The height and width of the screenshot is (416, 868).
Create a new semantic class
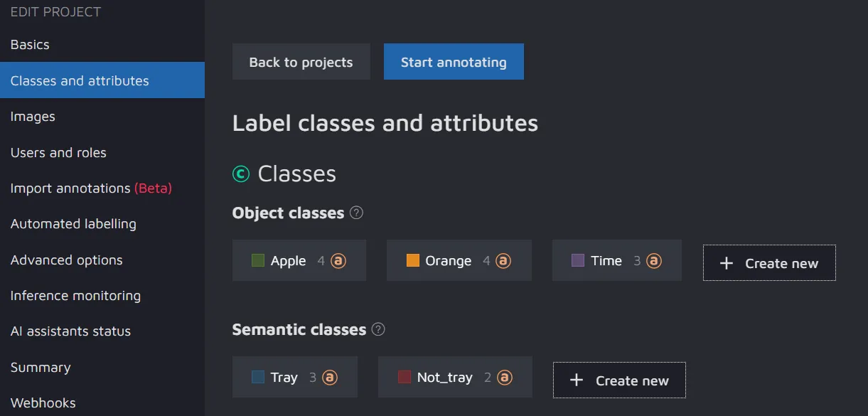click(x=619, y=380)
